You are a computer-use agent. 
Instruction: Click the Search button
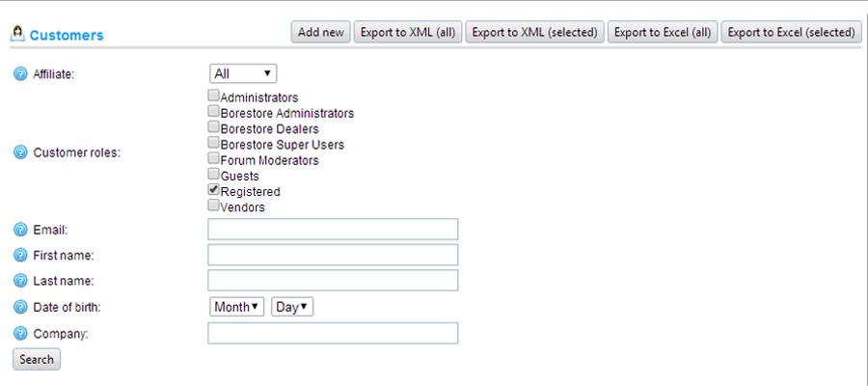click(x=37, y=359)
